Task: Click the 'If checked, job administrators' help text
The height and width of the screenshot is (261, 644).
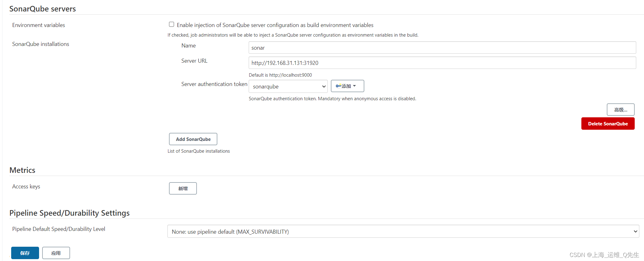Action: click(293, 35)
